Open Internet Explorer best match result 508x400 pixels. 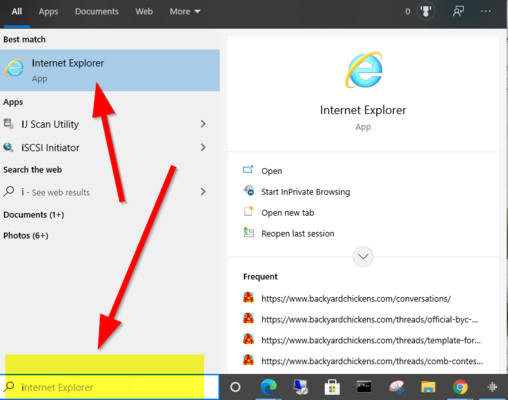click(110, 70)
